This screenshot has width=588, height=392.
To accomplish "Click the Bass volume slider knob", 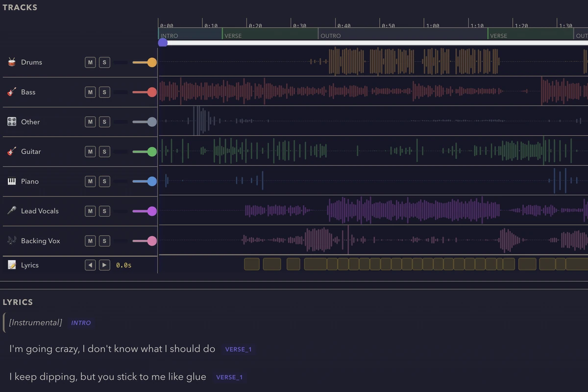I will [x=152, y=92].
